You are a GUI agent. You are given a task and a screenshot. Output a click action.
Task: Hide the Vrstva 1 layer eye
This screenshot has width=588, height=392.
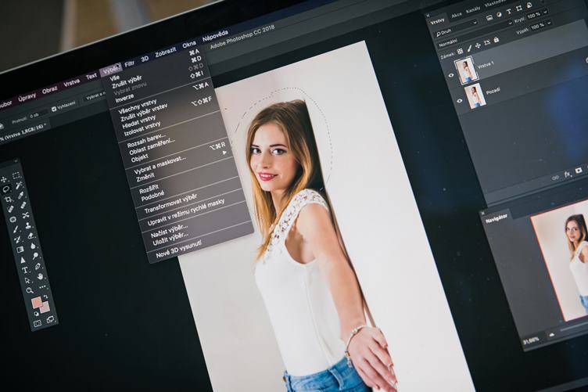[450, 75]
